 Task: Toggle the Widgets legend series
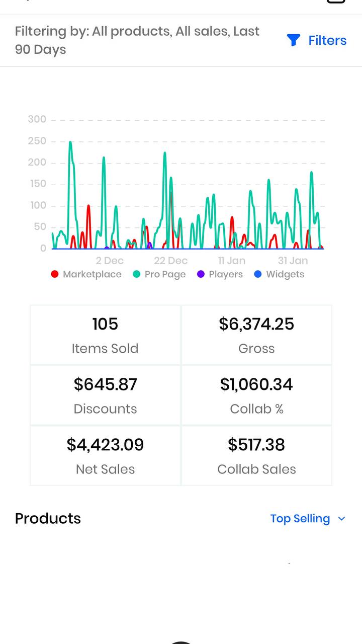[279, 274]
